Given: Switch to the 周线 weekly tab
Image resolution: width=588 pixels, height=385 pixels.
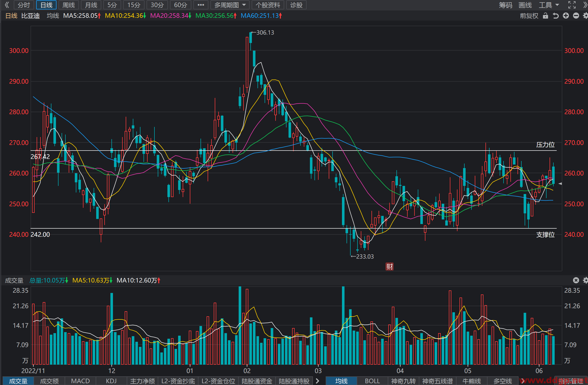Looking at the screenshot, I should click(x=69, y=5).
